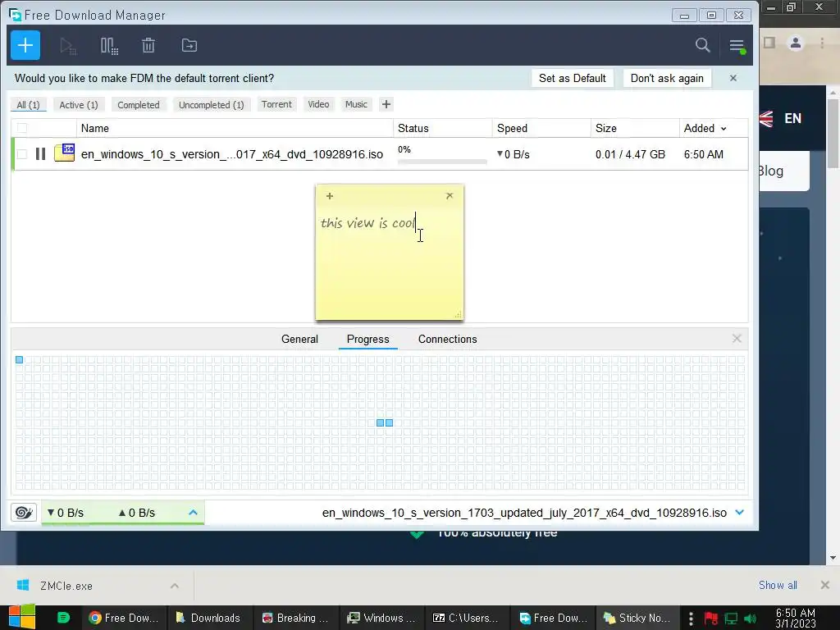
Task: Click the red flag action center tray icon
Action: tap(711, 619)
